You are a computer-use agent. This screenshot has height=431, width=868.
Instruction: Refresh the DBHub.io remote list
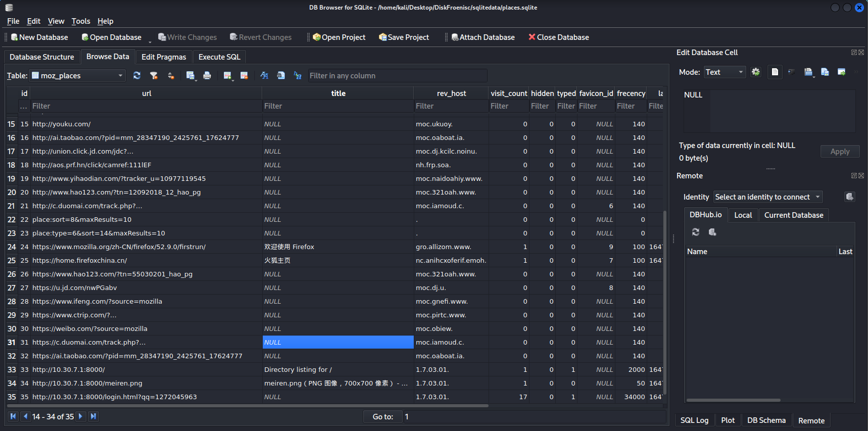coord(696,232)
